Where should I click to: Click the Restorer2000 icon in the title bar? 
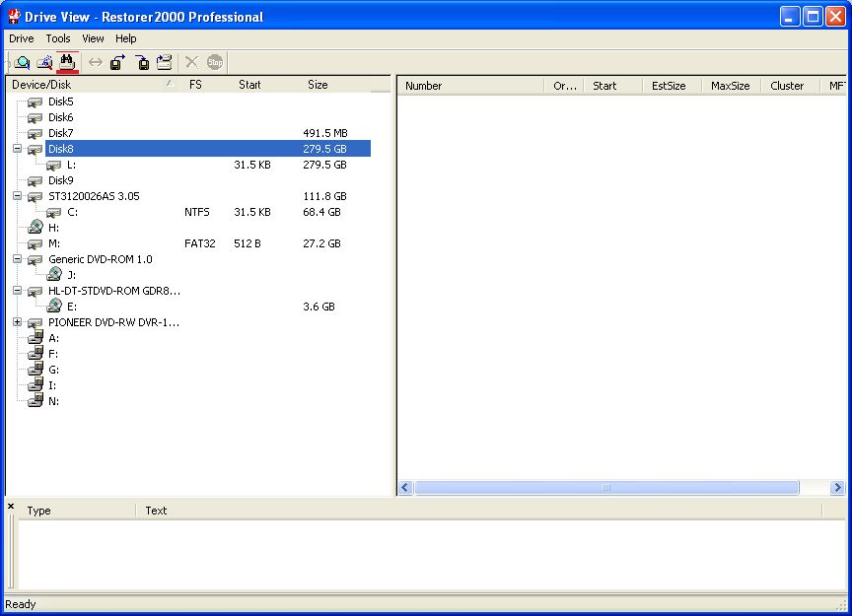click(14, 17)
